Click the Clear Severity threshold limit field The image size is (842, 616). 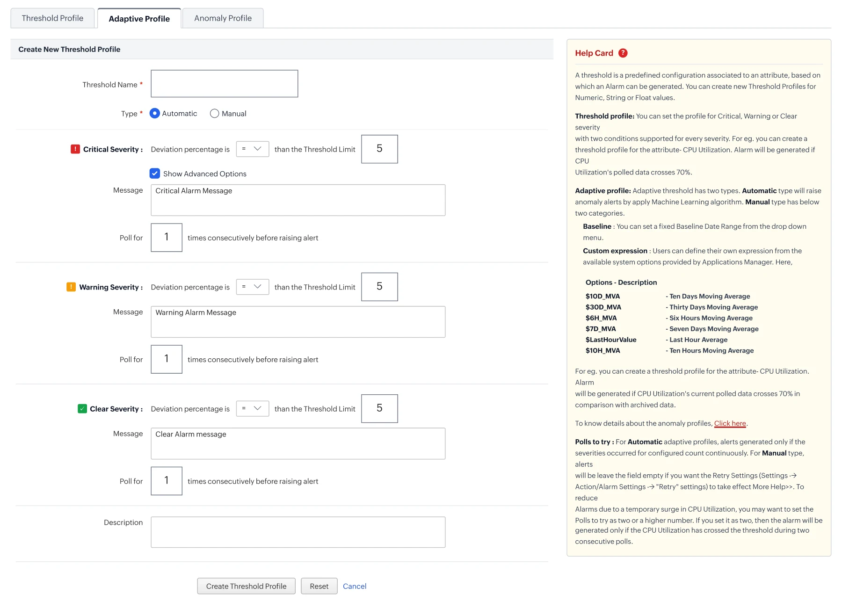pyautogui.click(x=380, y=408)
